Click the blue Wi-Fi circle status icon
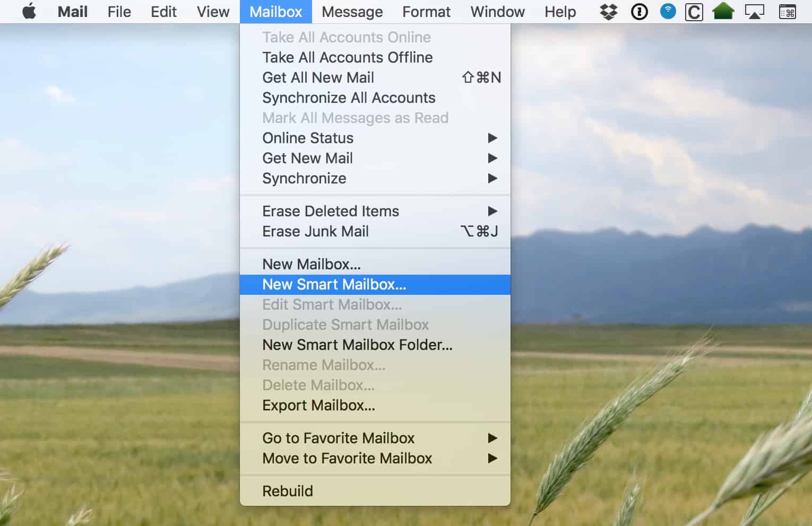Viewport: 812px width, 526px height. click(668, 11)
